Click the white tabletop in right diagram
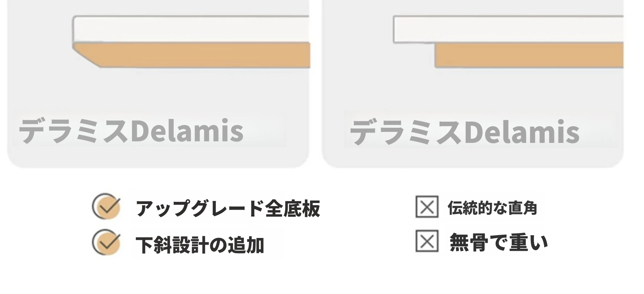The width and height of the screenshot is (644, 294). point(508,30)
